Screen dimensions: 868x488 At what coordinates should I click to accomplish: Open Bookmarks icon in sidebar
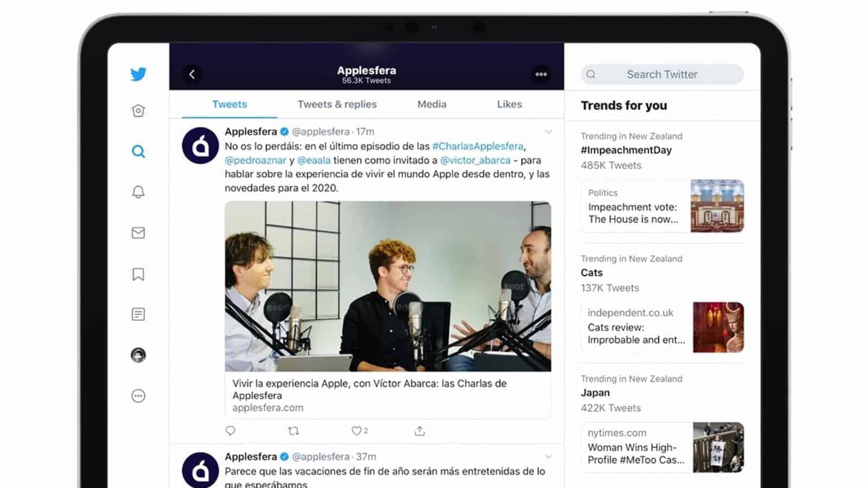pos(138,274)
